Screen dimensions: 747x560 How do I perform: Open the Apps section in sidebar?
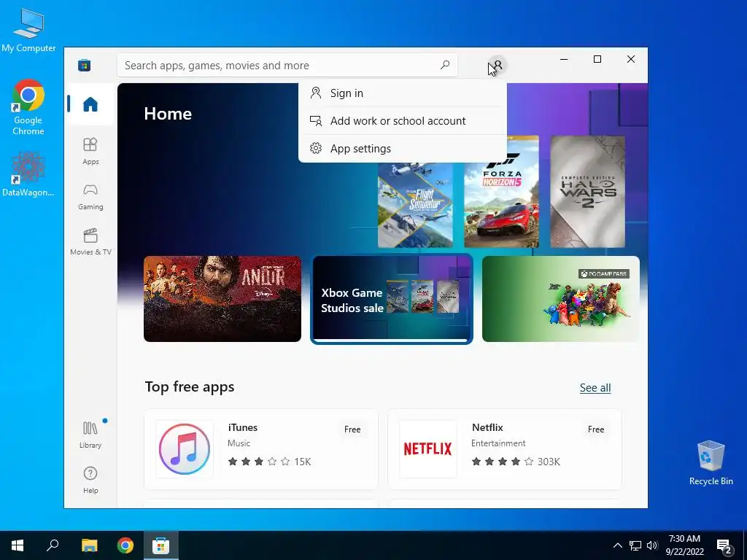(x=90, y=151)
